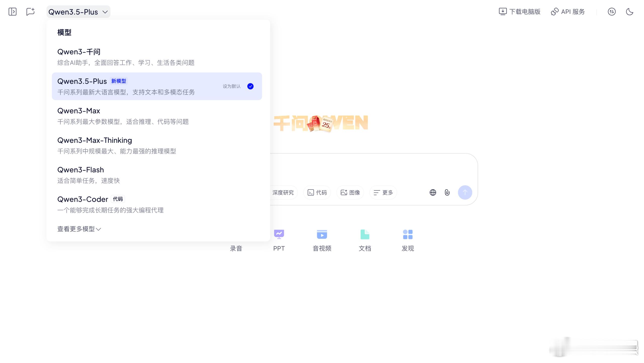Open the PPT creation tool
The image size is (644, 363).
pyautogui.click(x=279, y=239)
